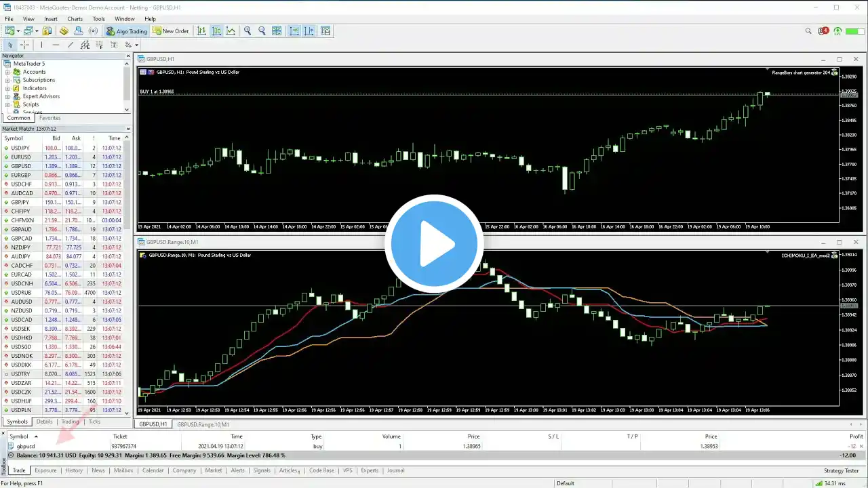Click the search magnifier icon top right

(x=808, y=31)
